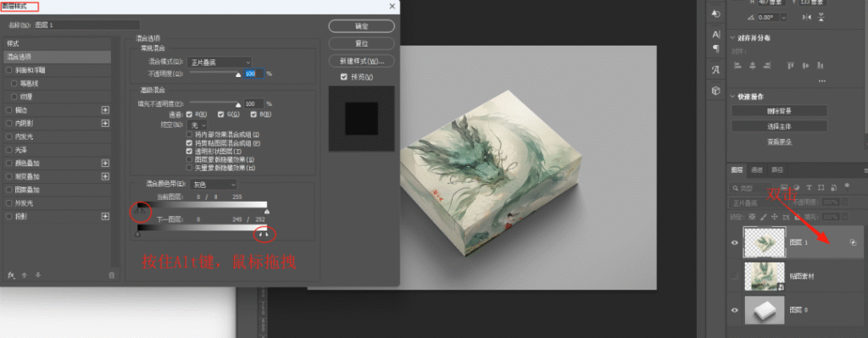The image size is (868, 338).
Task: Open the Layers panel blend mode dropdown
Action: coord(759,203)
